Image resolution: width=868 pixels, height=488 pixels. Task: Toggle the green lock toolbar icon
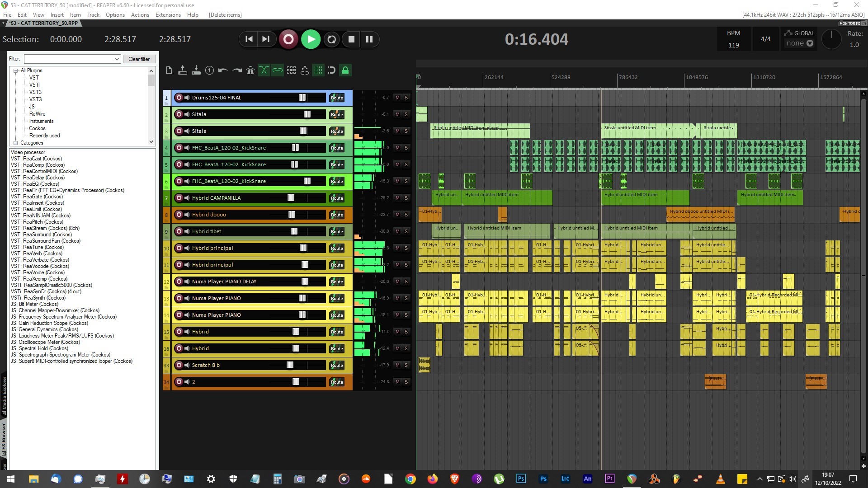tap(345, 70)
